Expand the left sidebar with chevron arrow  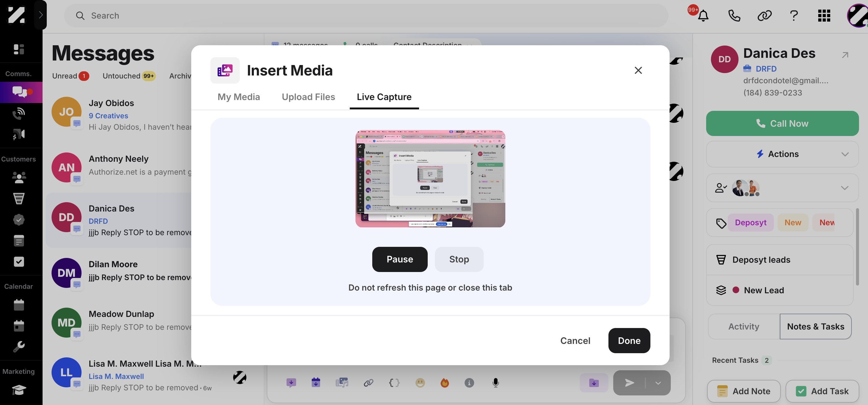[40, 15]
